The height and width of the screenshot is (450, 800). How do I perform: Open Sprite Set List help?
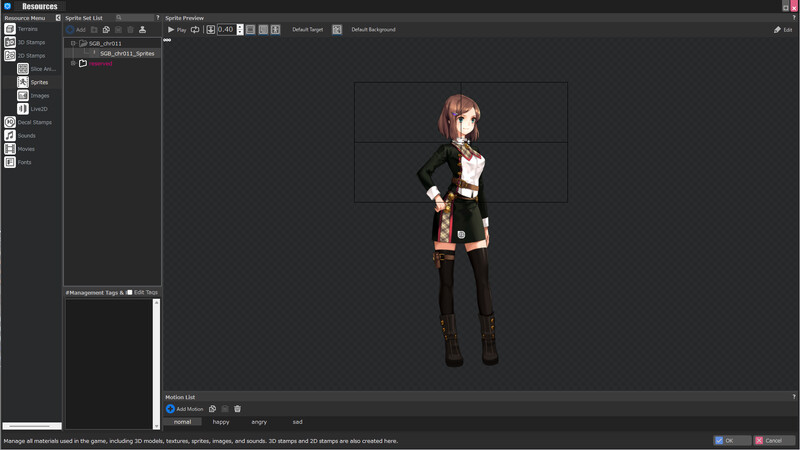coord(158,18)
